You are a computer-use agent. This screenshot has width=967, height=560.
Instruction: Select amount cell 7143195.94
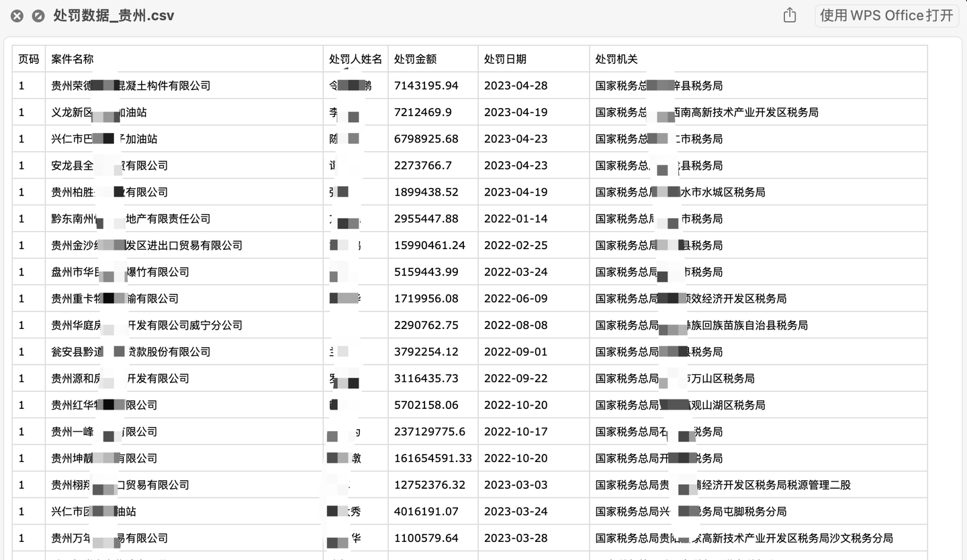click(433, 86)
